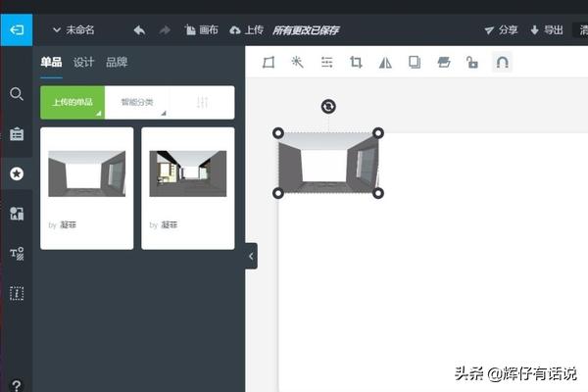Click the rotate handle above the image
This screenshot has height=392, width=588.
[328, 107]
